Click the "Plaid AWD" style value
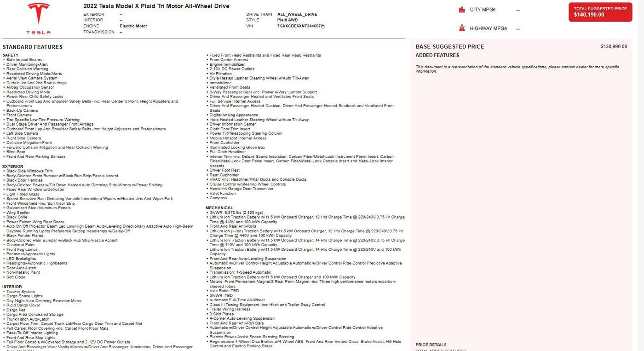Screen dimensions: 644x351 point(287,20)
